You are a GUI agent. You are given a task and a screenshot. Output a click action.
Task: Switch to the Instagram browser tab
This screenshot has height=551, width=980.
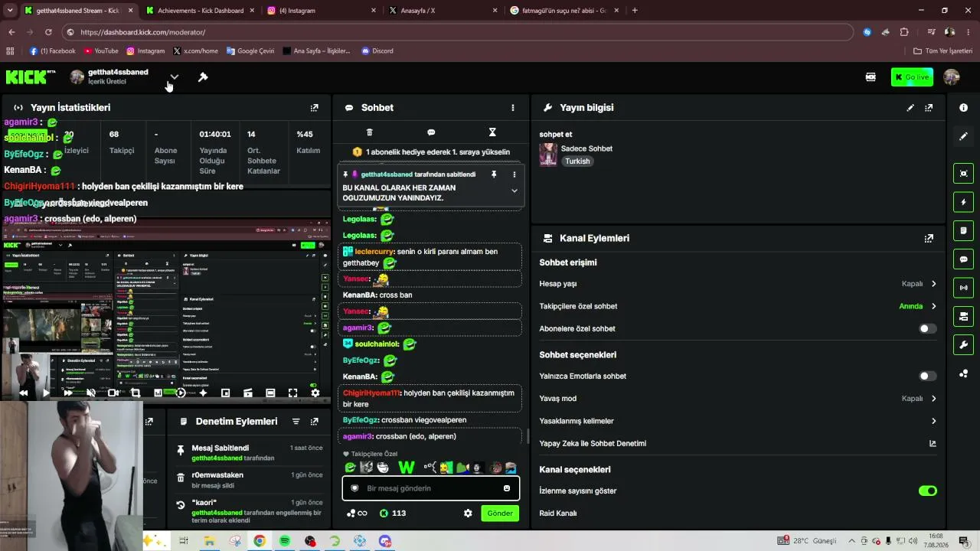pos(322,11)
